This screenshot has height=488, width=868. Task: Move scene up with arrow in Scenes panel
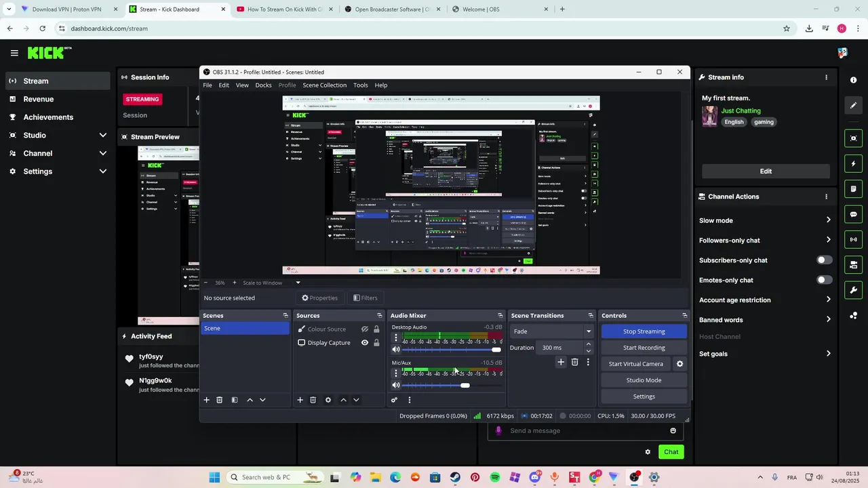(250, 400)
